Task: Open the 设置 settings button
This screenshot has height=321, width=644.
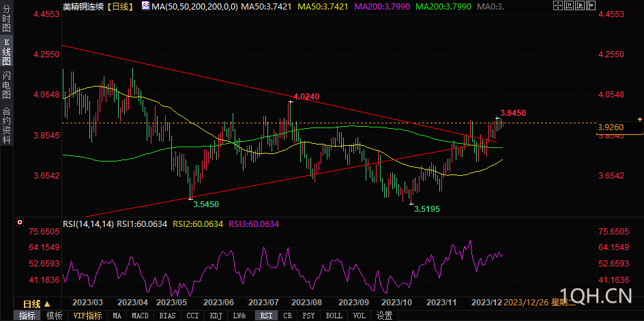Action: 385,316
